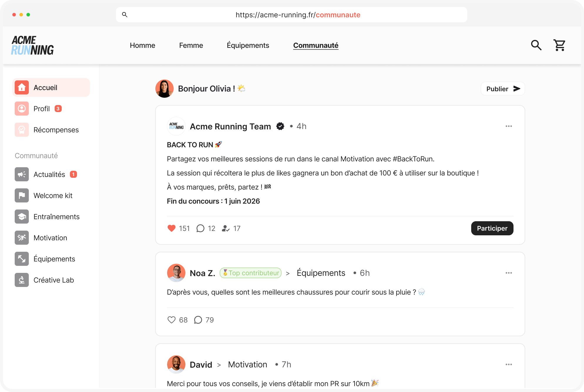Click the Motivation runner icon
The image size is (584, 392).
pos(22,238)
